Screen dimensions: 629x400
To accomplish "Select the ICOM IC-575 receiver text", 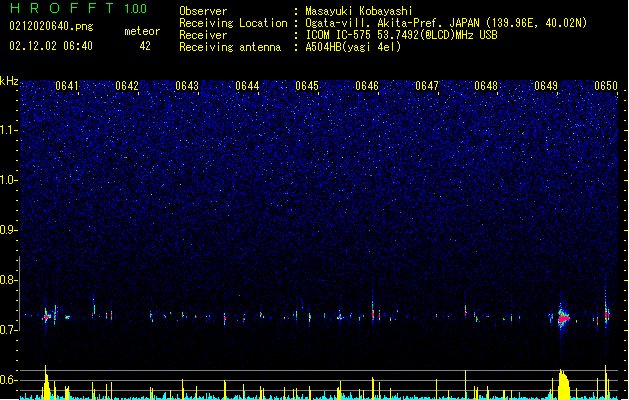I will tap(401, 35).
